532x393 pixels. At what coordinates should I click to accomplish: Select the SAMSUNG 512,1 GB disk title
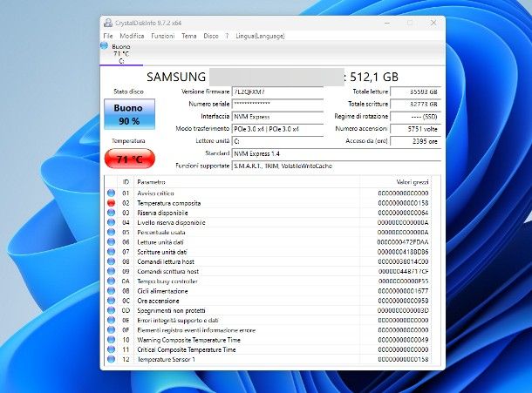[x=272, y=77]
